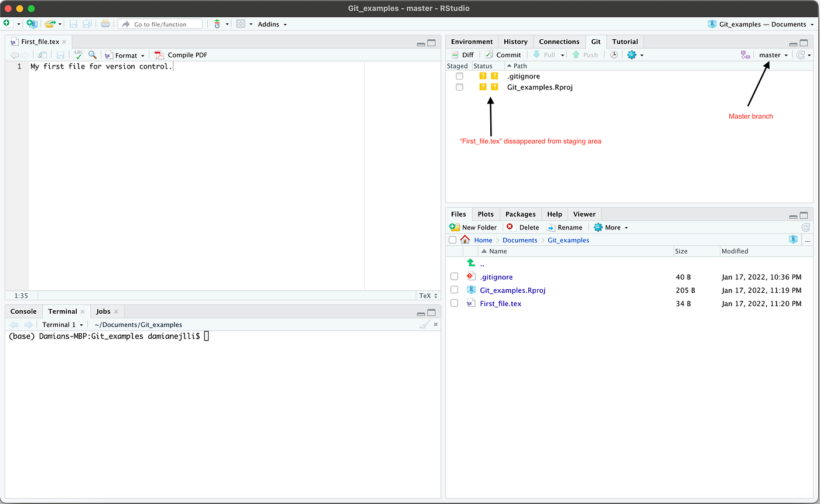The height and width of the screenshot is (504, 820).
Task: Stage the Git_examples.Rproj checkbox
Action: (459, 87)
